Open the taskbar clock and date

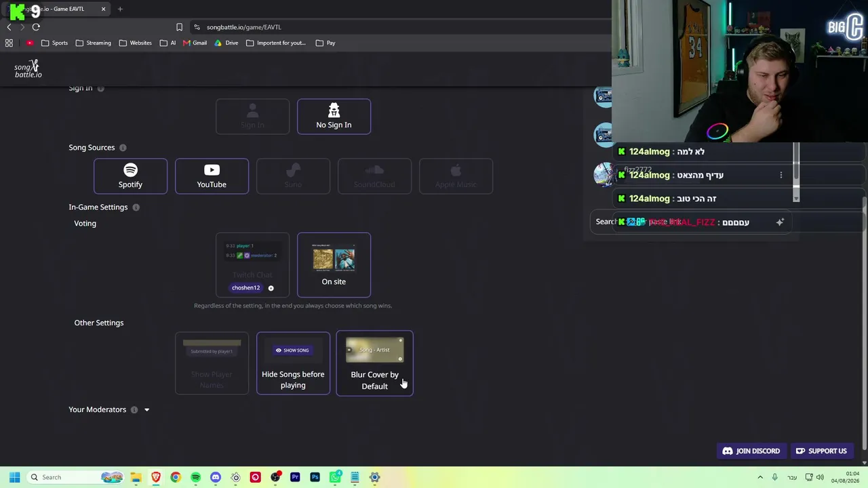847,477
